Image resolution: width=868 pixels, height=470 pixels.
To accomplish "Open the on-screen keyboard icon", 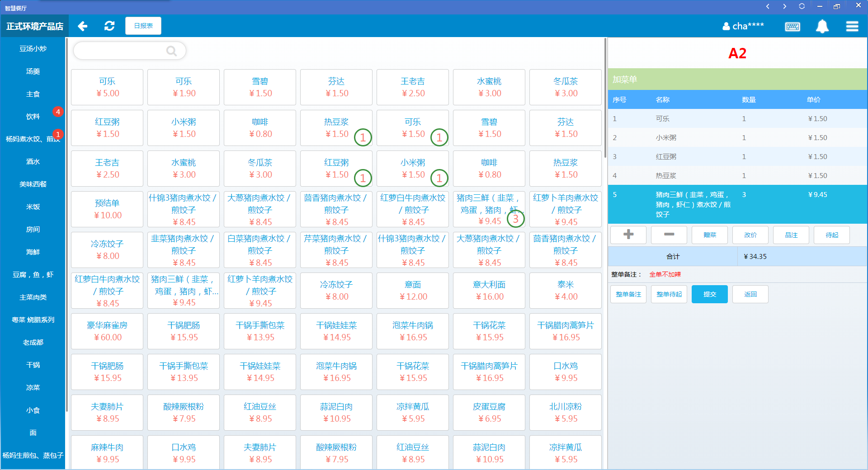I will click(x=792, y=27).
